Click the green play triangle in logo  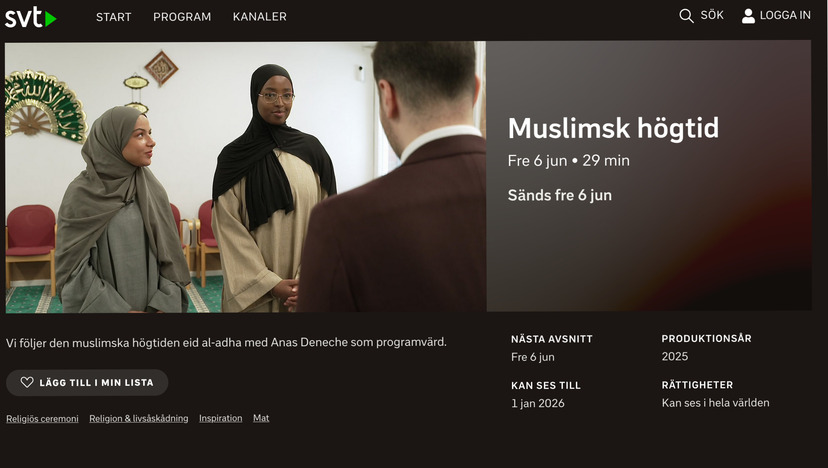pos(51,19)
